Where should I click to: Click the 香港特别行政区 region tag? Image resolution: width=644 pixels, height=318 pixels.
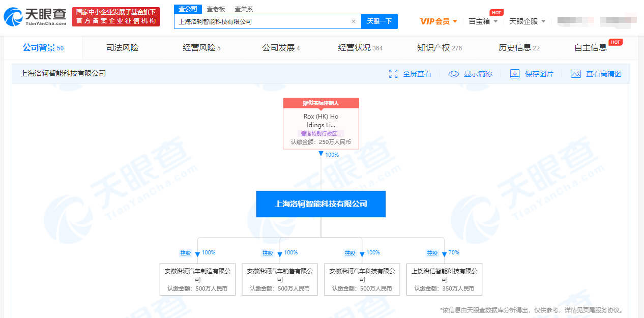[321, 134]
